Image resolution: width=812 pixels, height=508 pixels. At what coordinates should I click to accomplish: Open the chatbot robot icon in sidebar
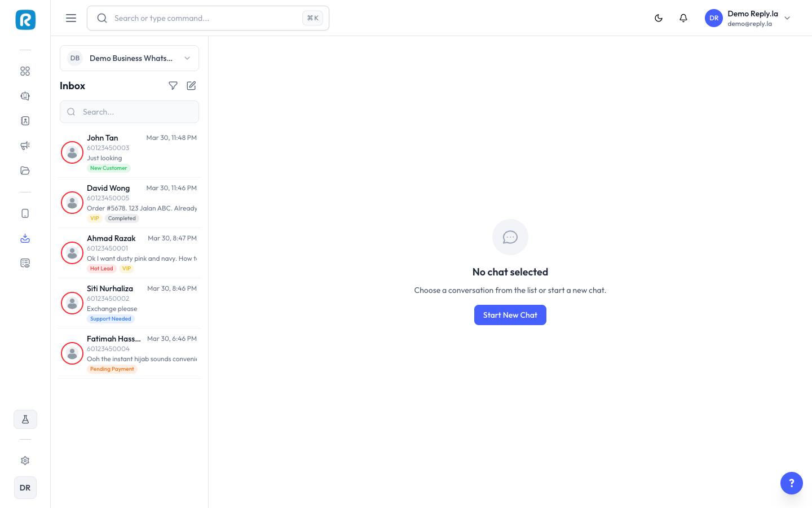25,96
